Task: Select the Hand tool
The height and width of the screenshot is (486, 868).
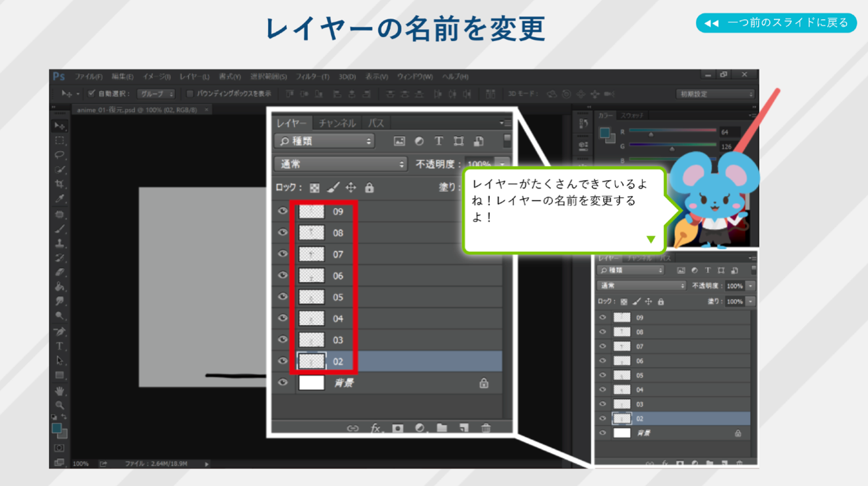Action: (60, 391)
